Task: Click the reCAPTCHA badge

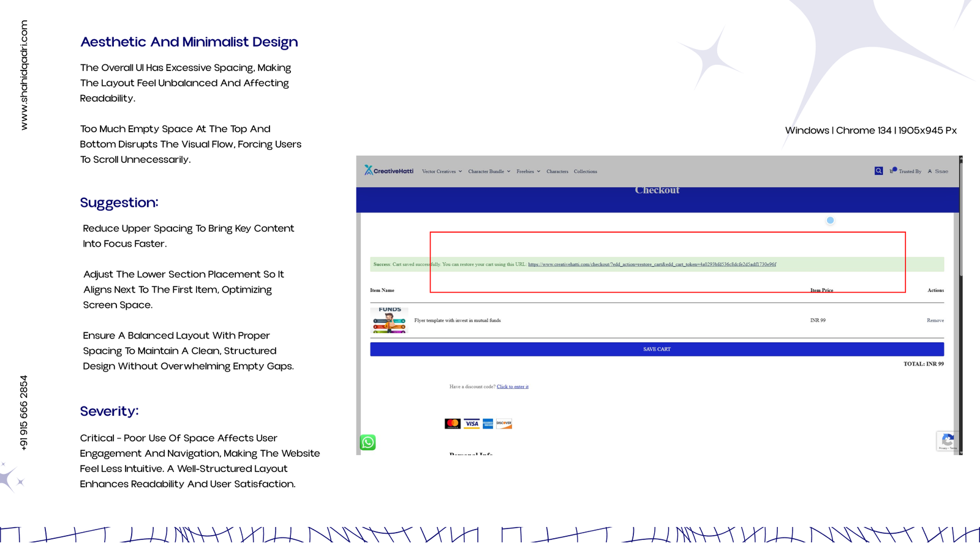Action: [x=947, y=441]
